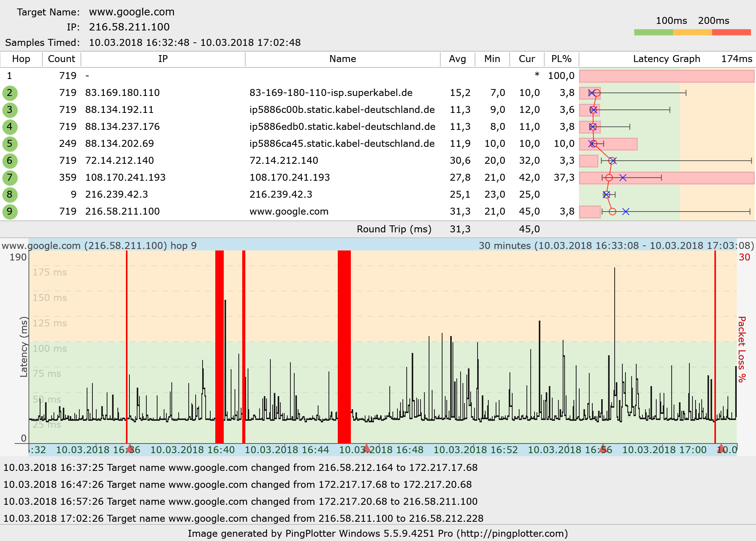The width and height of the screenshot is (756, 541).
Task: Click the green hop 5 circle icon
Action: (x=10, y=144)
